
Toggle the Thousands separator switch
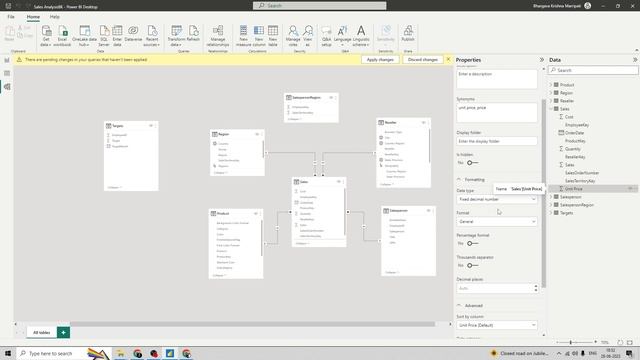point(472,265)
